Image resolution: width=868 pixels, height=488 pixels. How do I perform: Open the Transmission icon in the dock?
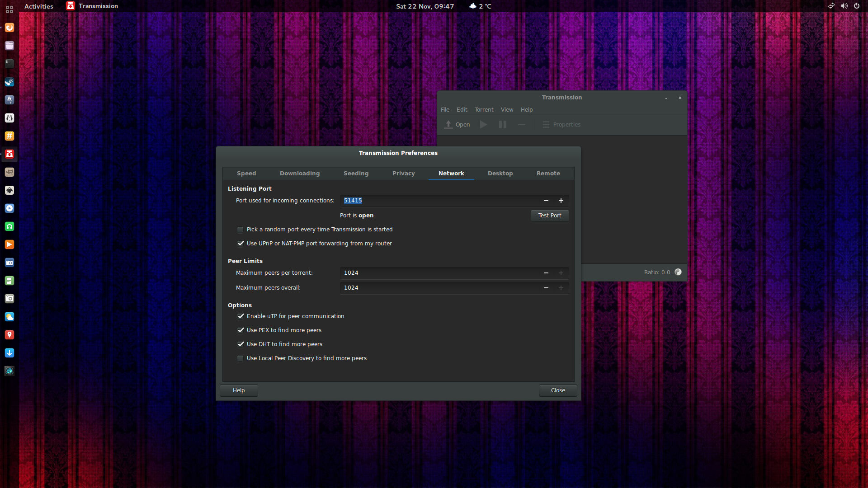(x=9, y=154)
